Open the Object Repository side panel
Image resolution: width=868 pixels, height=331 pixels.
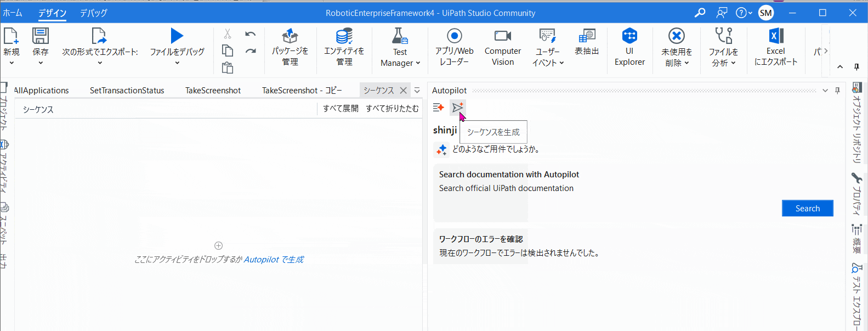tap(856, 122)
